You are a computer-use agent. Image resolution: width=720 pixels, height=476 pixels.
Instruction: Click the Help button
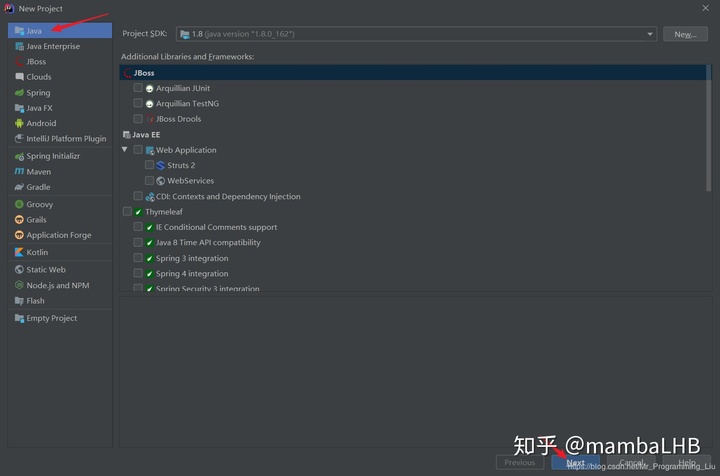686,462
